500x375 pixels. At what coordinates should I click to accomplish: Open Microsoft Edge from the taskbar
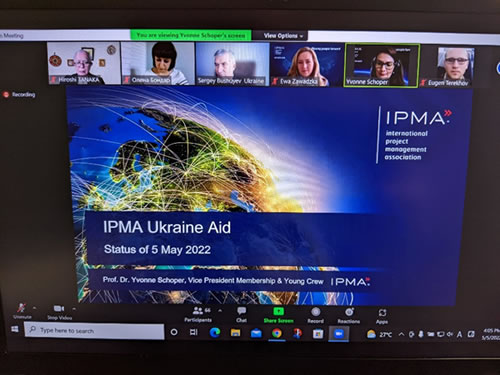point(215,332)
